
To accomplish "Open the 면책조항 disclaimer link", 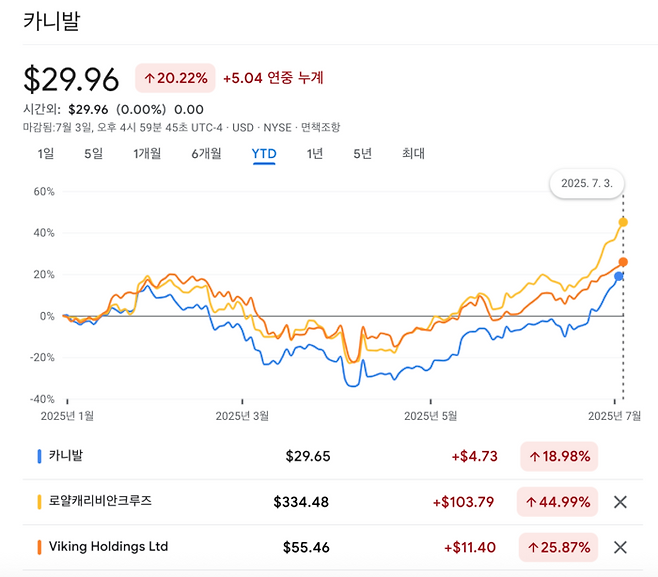I will tap(319, 127).
